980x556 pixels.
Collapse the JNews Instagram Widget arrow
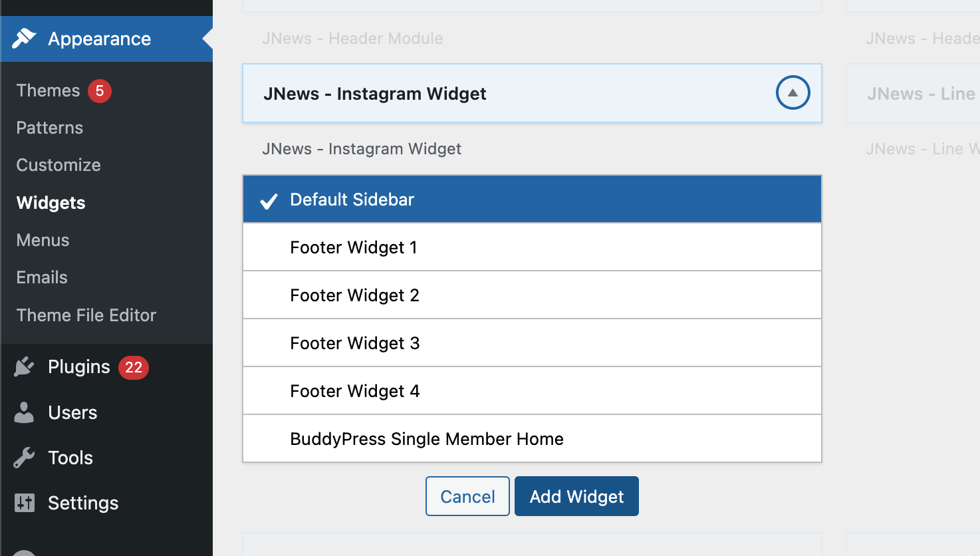(x=793, y=93)
